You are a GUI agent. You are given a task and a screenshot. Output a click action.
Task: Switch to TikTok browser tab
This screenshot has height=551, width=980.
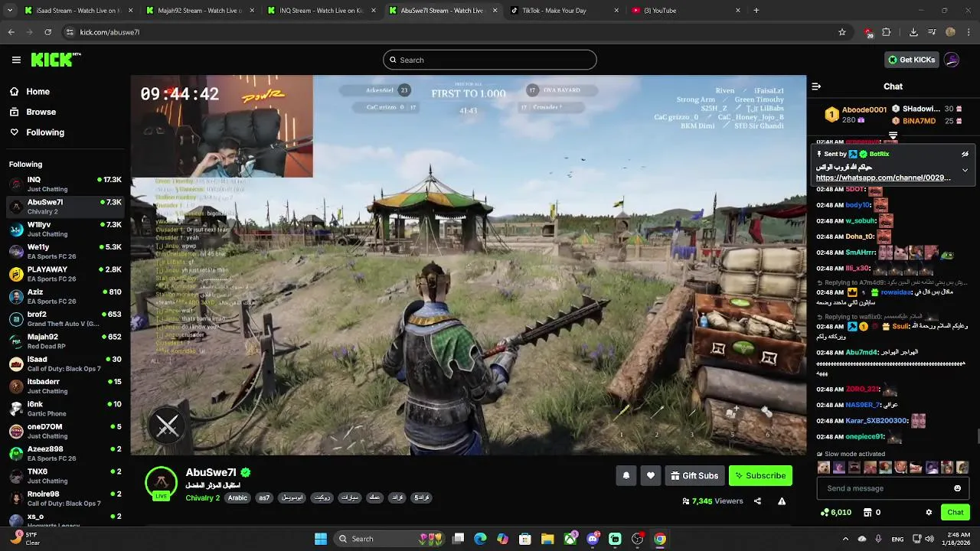click(x=563, y=11)
